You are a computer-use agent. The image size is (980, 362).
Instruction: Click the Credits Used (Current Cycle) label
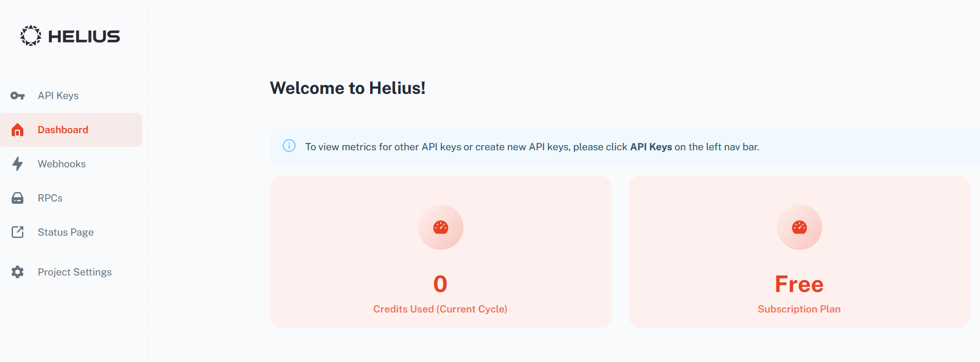coord(440,309)
